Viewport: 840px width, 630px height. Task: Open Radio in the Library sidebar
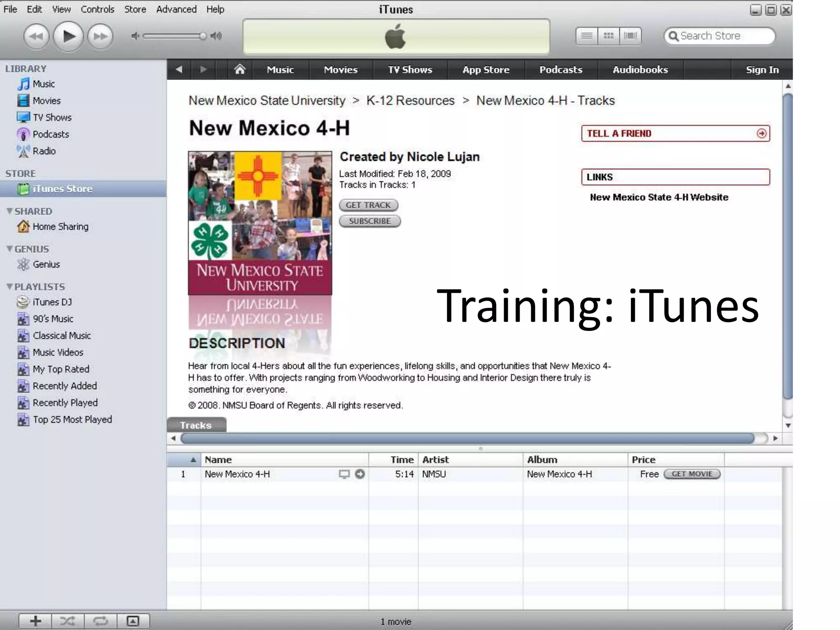44,151
